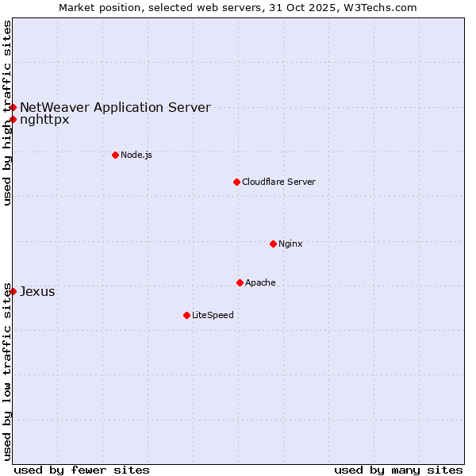Click the 'used by fewer sites' axis label
The height and width of the screenshot is (476, 476).
pyautogui.click(x=82, y=470)
